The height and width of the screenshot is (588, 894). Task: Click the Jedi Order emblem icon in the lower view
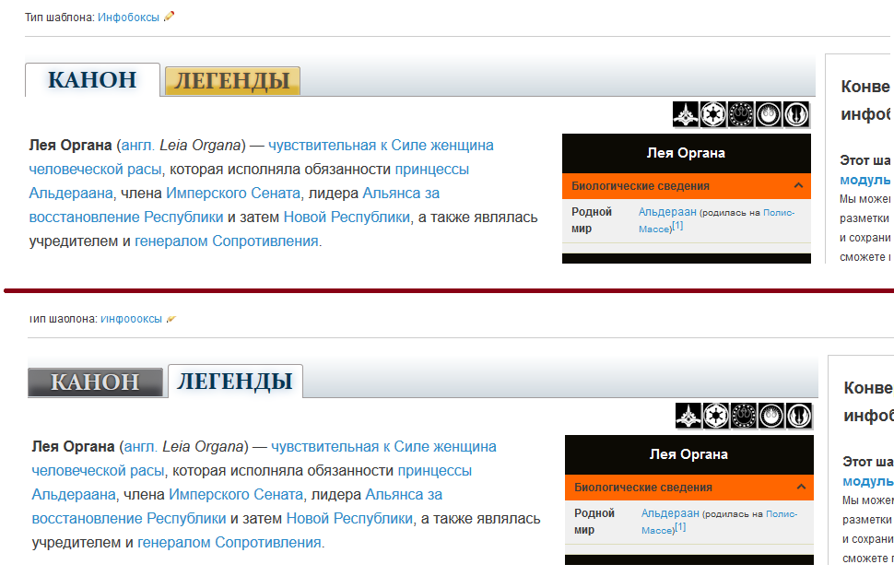click(799, 416)
